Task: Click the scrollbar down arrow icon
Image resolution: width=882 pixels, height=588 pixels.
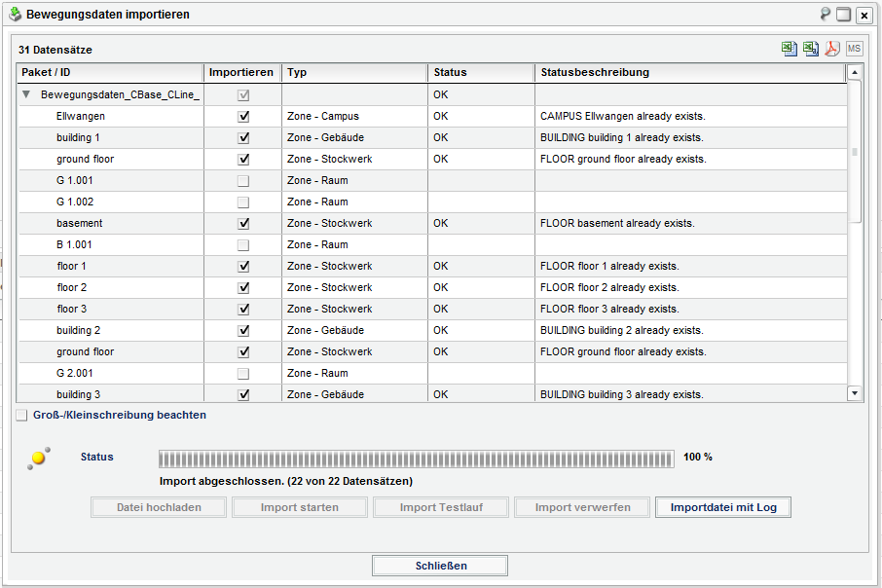Action: (855, 393)
